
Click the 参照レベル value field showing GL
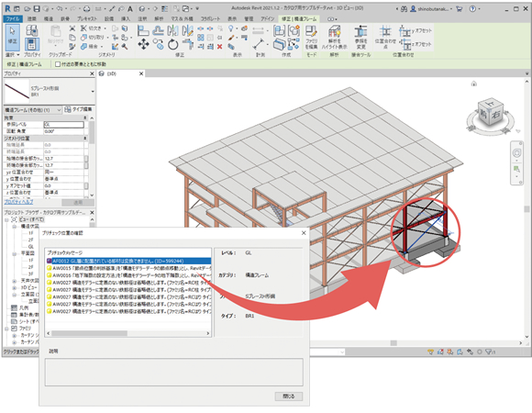[64, 125]
